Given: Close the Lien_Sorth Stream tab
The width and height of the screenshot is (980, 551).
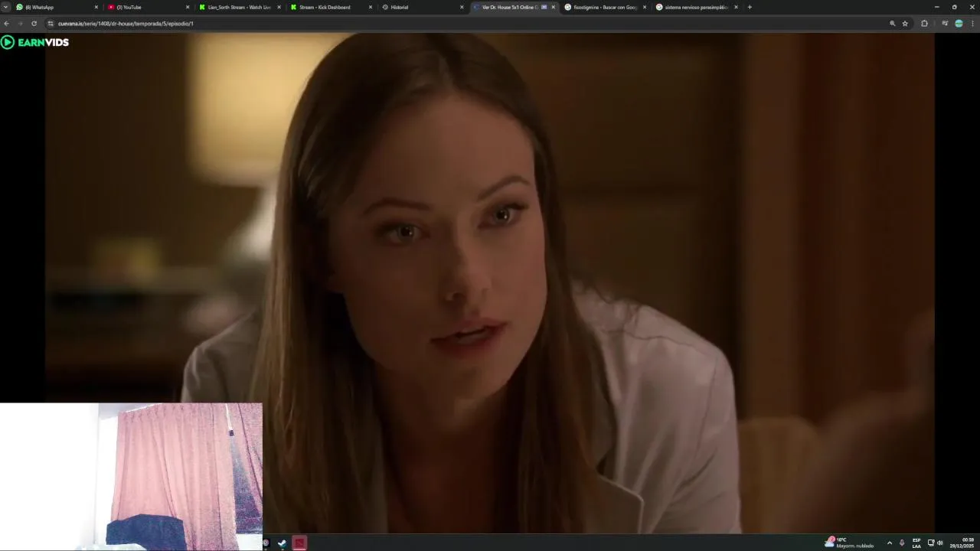Looking at the screenshot, I should pyautogui.click(x=279, y=7).
